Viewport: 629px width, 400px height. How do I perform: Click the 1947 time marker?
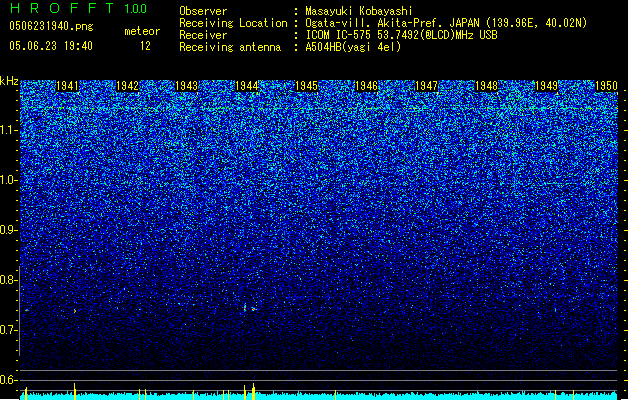(x=426, y=86)
